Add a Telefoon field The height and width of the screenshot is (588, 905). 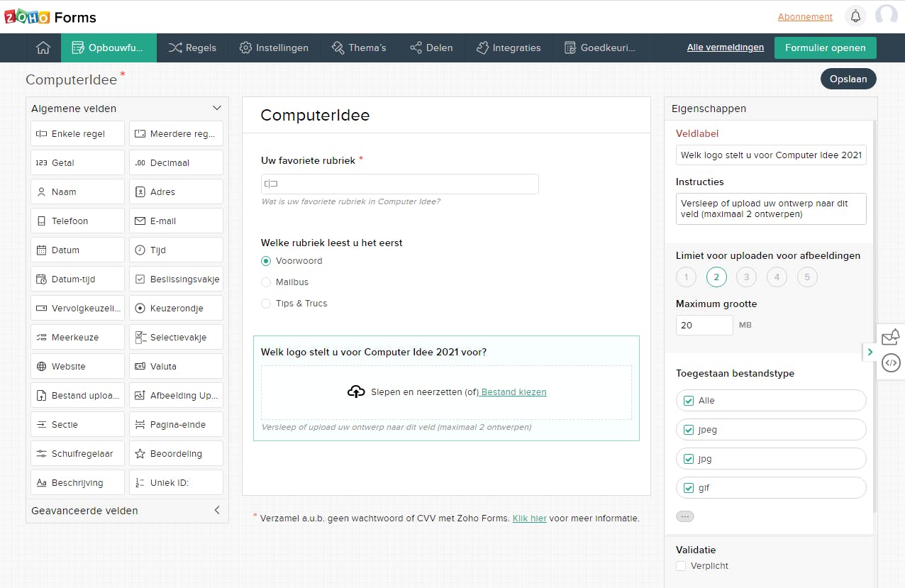click(x=78, y=221)
